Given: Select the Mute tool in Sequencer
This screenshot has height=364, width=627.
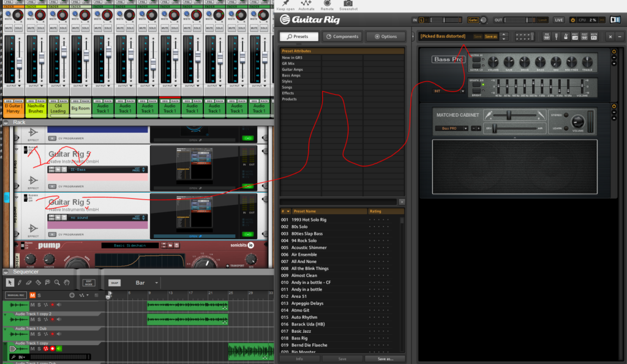Looking at the screenshot, I should [x=48, y=283].
